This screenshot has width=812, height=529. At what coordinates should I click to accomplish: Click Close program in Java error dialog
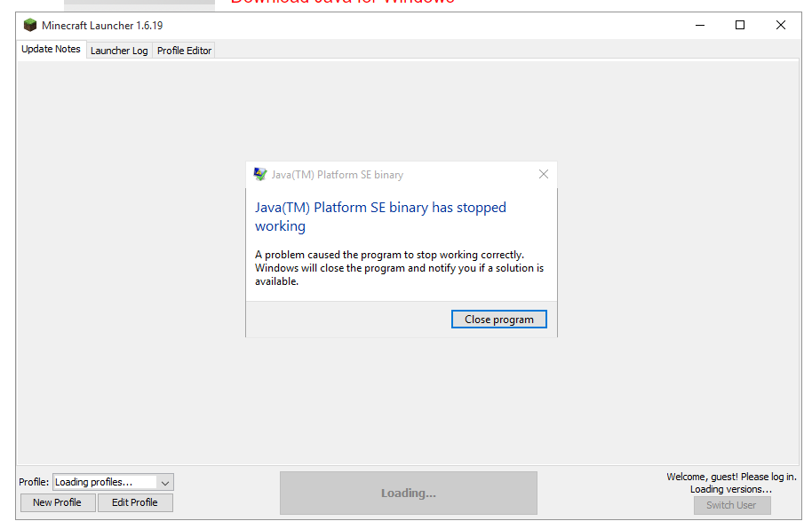click(498, 320)
